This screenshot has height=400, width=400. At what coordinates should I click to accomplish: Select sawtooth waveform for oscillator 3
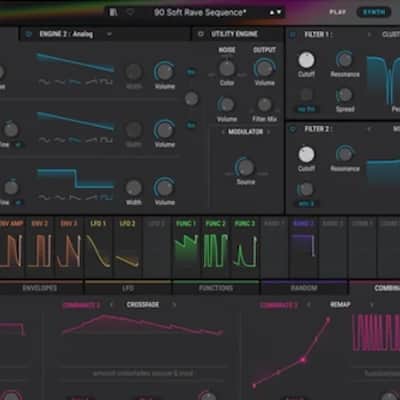(x=75, y=198)
